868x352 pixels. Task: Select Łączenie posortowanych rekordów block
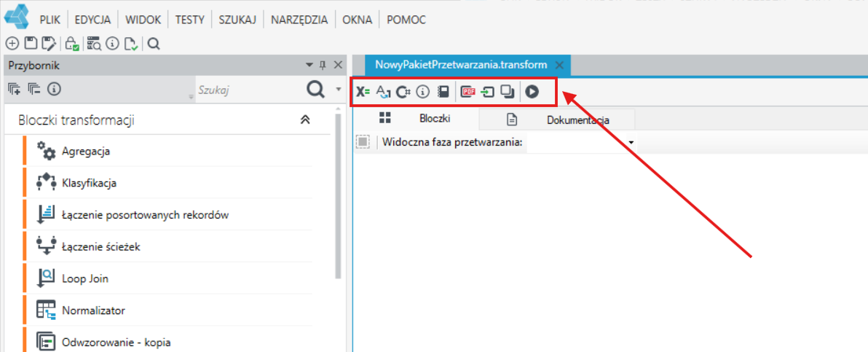[169, 214]
